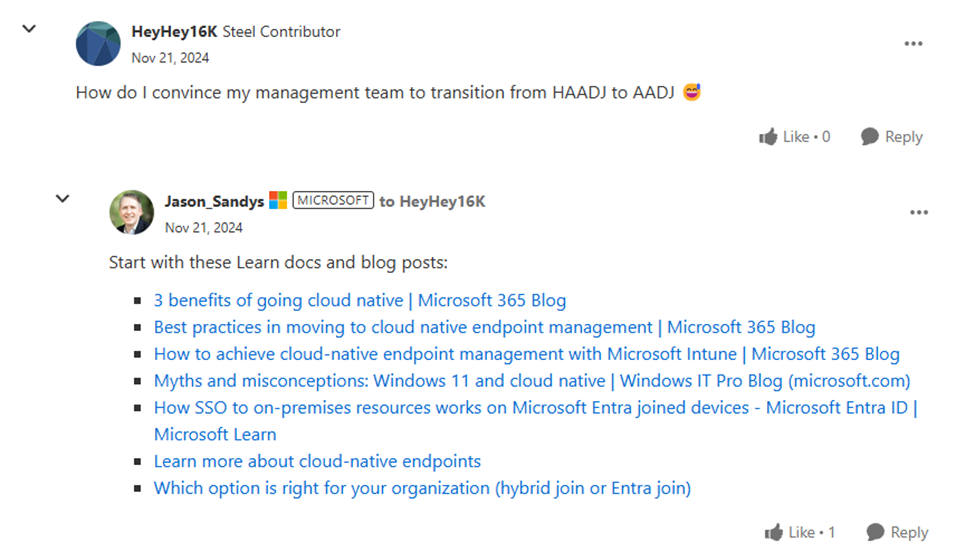Click the thumbs-up icon on HeyHey16K's post
The height and width of the screenshot is (551, 975).
click(769, 137)
